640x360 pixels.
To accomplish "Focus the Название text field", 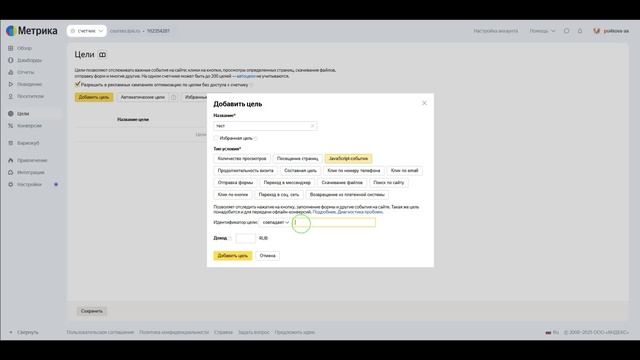I will click(x=265, y=126).
